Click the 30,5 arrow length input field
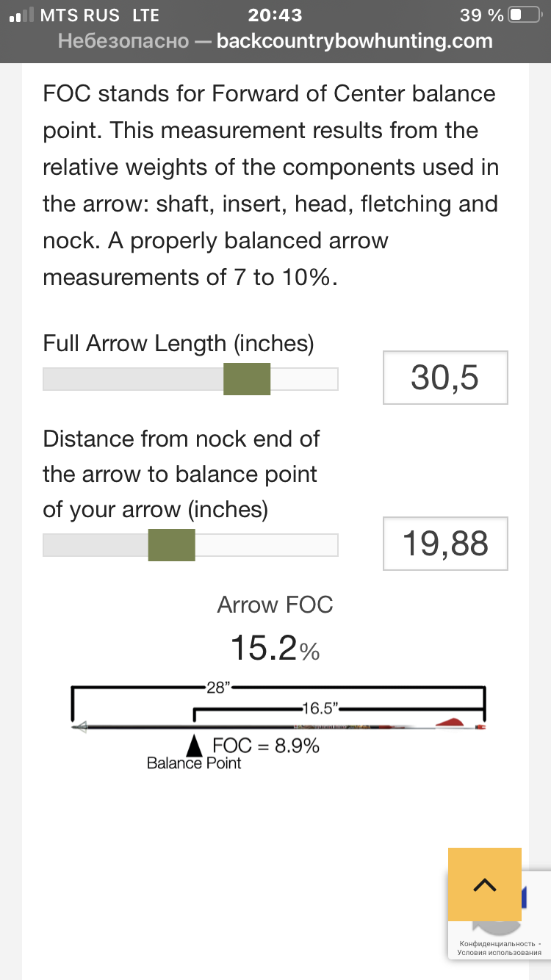Screen dimensions: 551x980 pos(445,378)
